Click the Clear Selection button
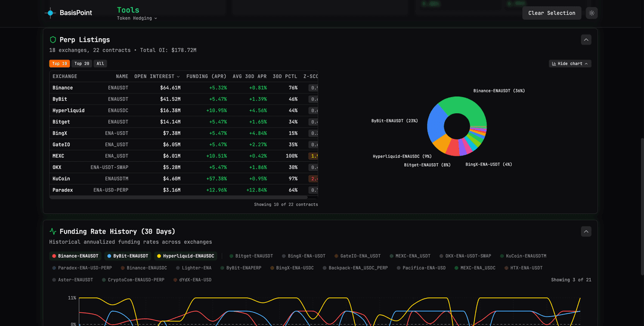644x326 pixels. tap(552, 13)
